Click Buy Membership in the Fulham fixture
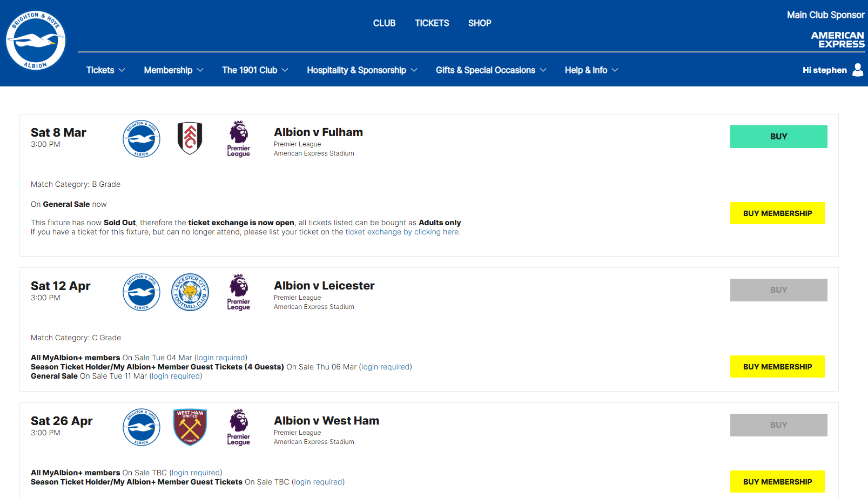This screenshot has height=498, width=868. pyautogui.click(x=777, y=213)
